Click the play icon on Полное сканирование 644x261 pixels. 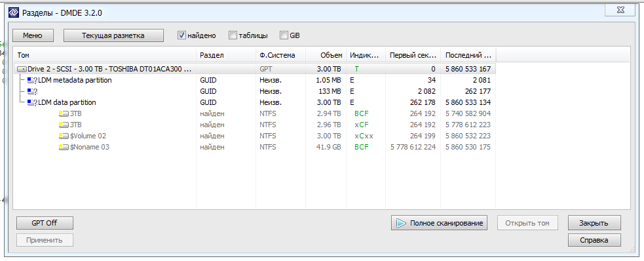(x=400, y=223)
